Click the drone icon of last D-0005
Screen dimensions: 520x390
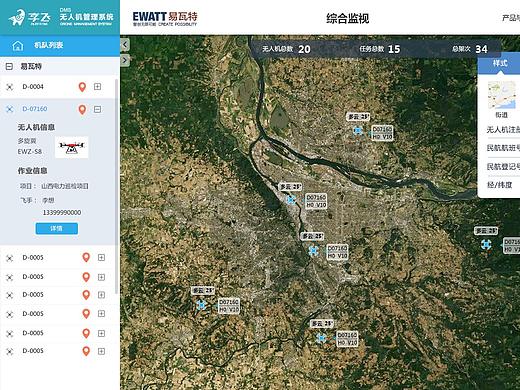pyautogui.click(x=10, y=351)
